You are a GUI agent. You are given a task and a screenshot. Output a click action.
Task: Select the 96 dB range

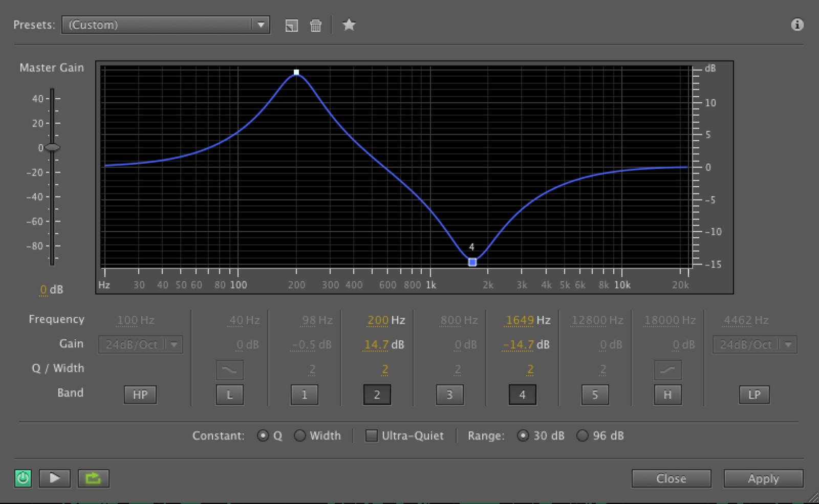click(583, 435)
